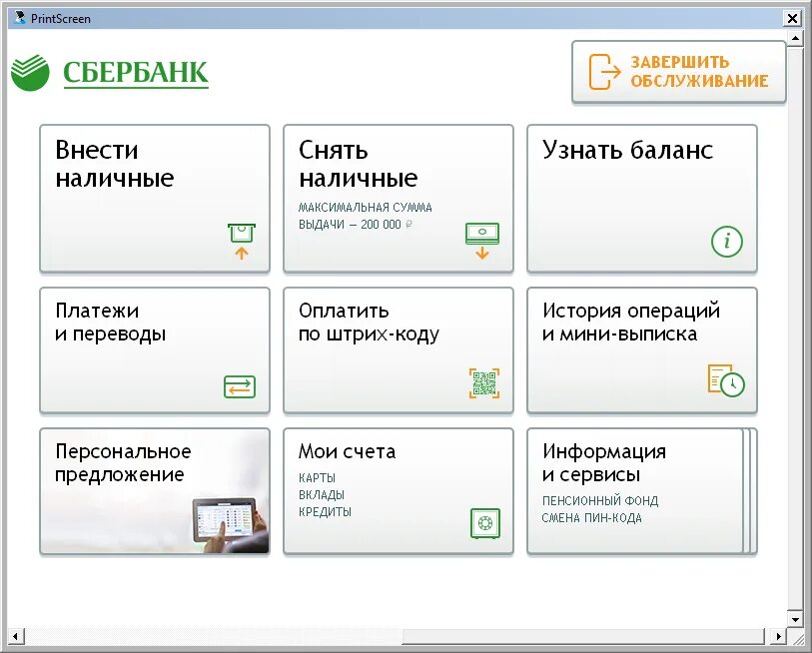Image resolution: width=812 pixels, height=653 pixels.
Task: Click the horizontal scrollbar right arrow
Action: pos(778,636)
